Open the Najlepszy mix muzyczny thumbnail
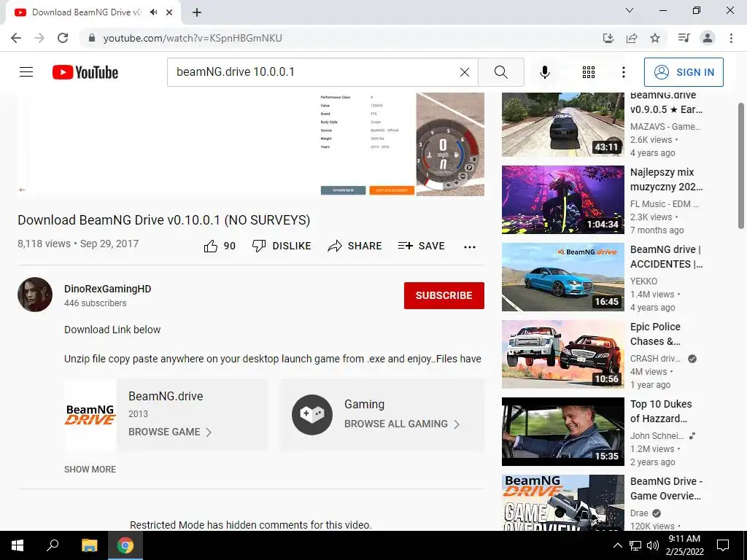Viewport: 747px width, 560px height. pyautogui.click(x=562, y=200)
